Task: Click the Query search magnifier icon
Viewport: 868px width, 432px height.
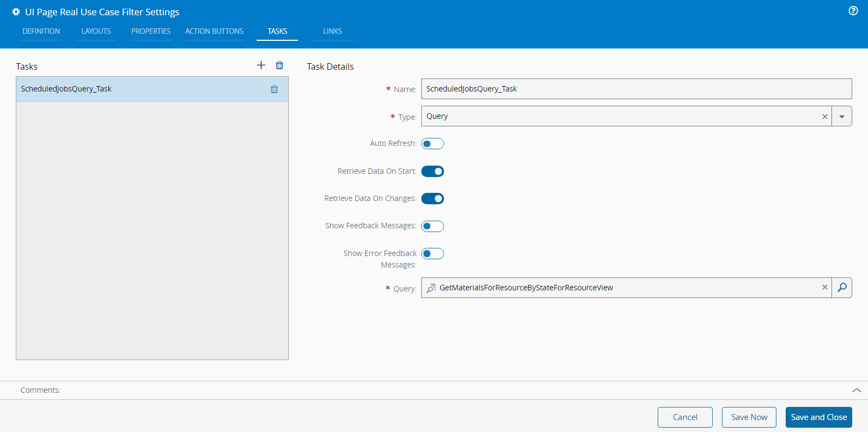Action: 842,288
